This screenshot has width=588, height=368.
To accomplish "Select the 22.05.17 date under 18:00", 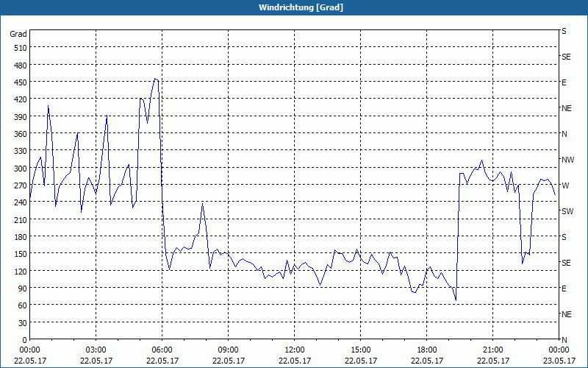I will click(427, 361).
